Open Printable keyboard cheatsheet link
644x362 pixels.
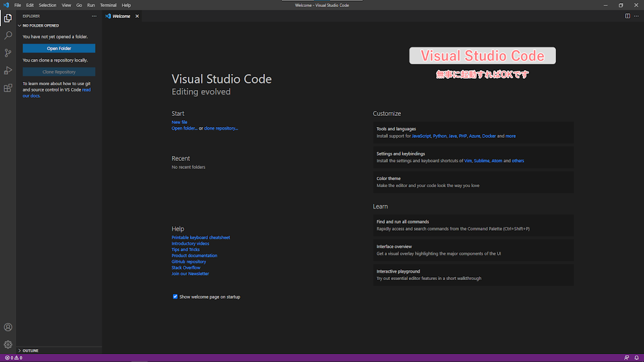201,238
